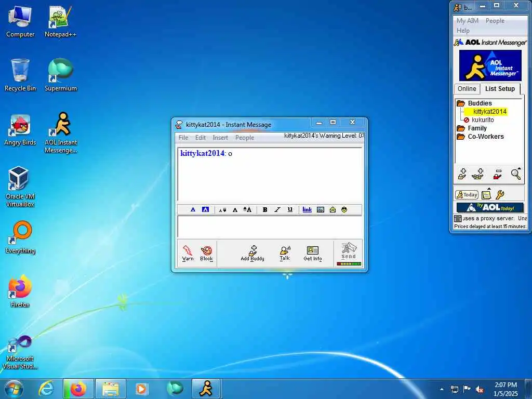532x399 pixels.
Task: Start a Talk voice session
Action: click(285, 253)
